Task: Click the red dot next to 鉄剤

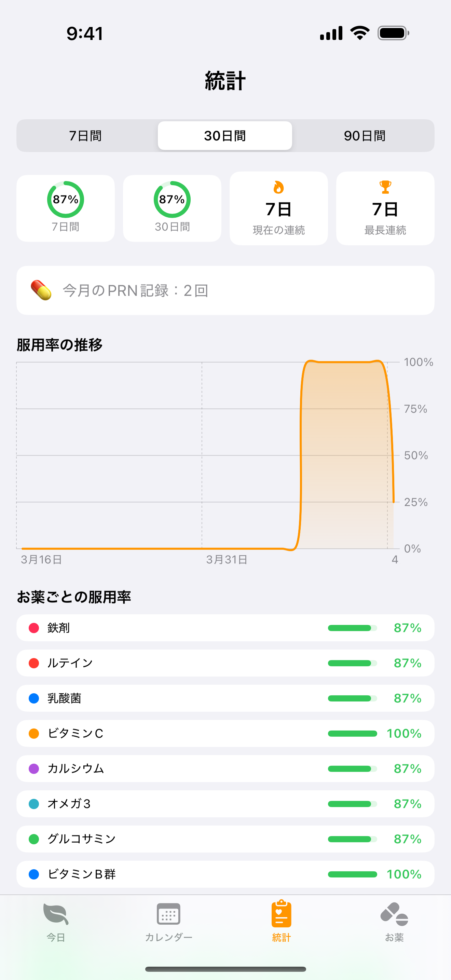Action: coord(33,628)
